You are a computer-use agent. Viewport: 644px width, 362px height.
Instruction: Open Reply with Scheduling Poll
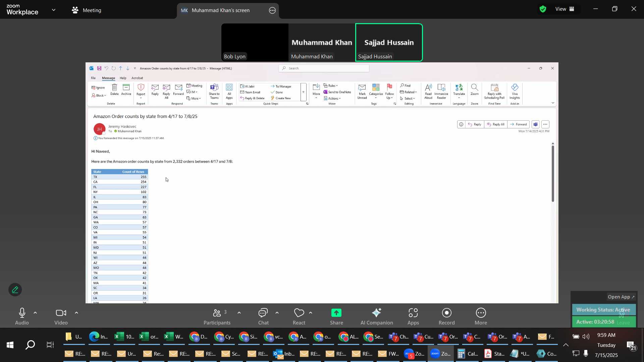point(494,92)
